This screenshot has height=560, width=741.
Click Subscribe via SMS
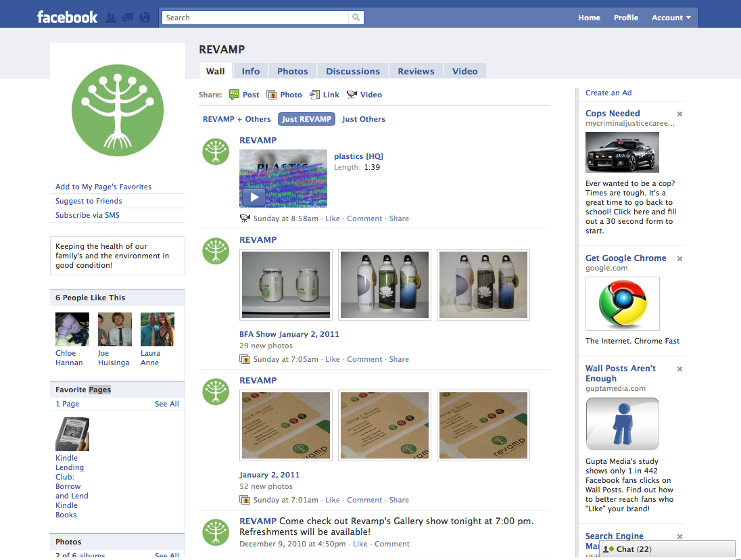pyautogui.click(x=87, y=215)
